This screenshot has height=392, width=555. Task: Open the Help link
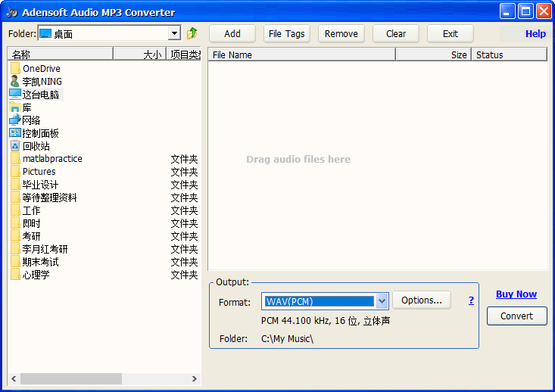pyautogui.click(x=535, y=33)
